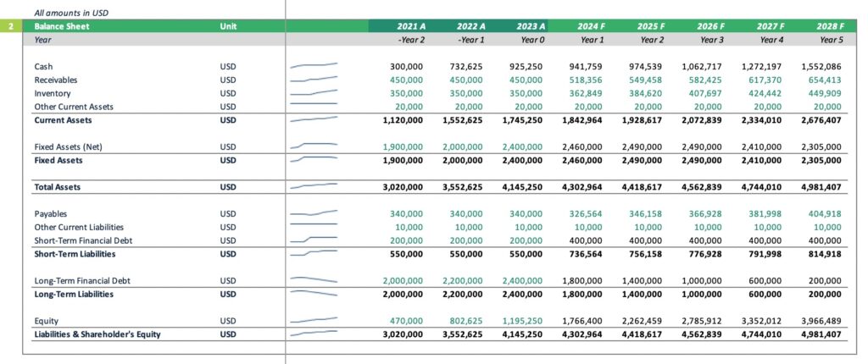Select the Long-Term Liabilities total label
Screen dimensions: 868x364
tap(75, 294)
